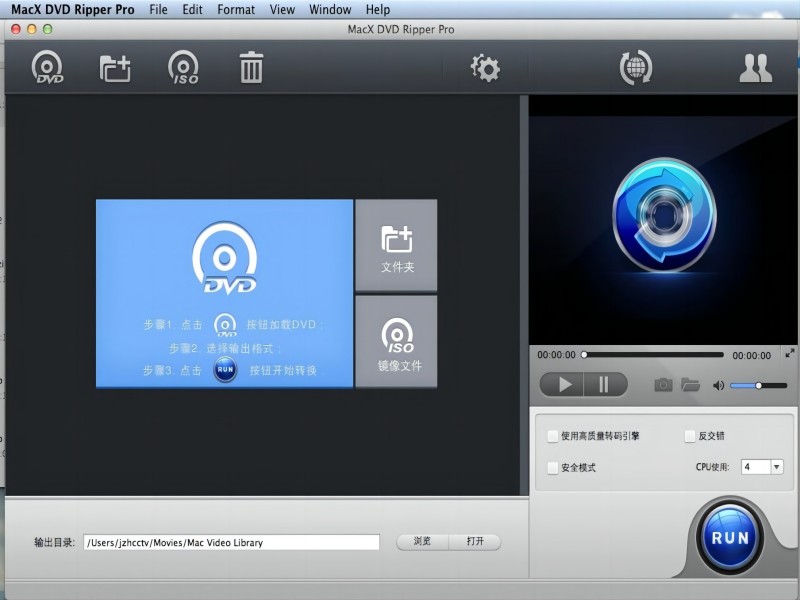Check the 安全模式 option
The image size is (800, 600).
(x=553, y=468)
